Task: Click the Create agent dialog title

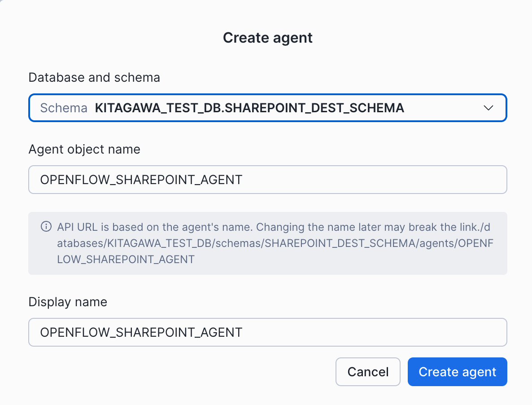Action: coord(267,38)
